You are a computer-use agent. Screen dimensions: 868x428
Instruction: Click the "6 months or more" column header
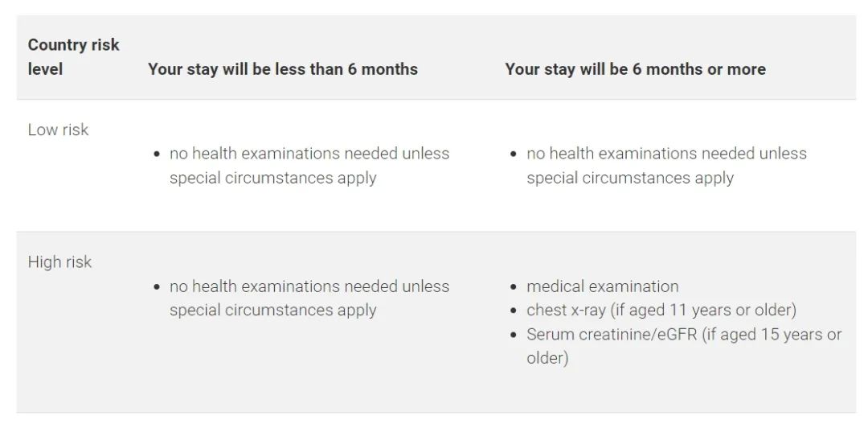point(635,69)
